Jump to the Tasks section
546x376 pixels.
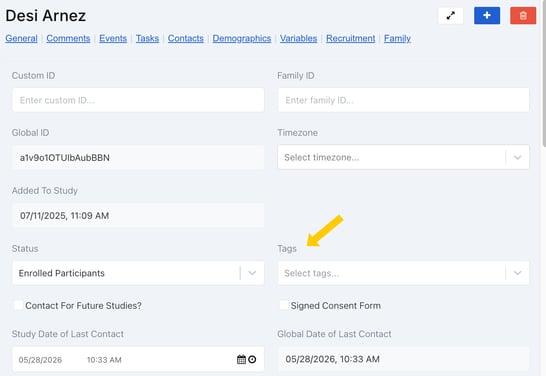147,38
